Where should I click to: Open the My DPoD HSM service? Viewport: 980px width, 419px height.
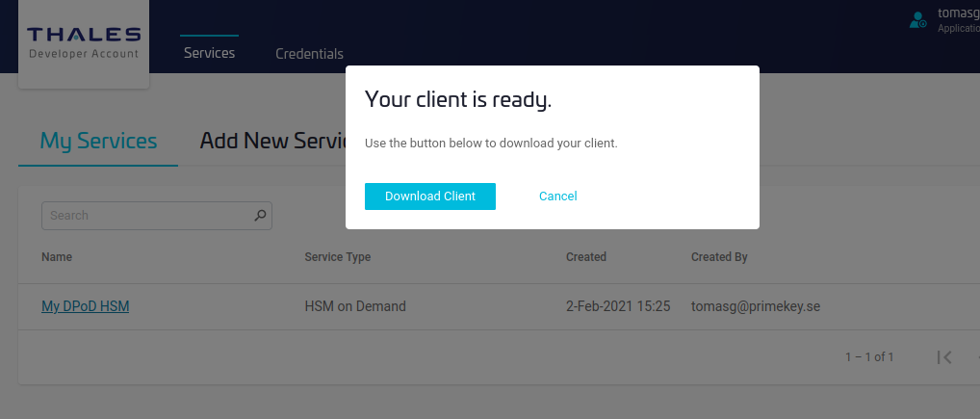85,306
